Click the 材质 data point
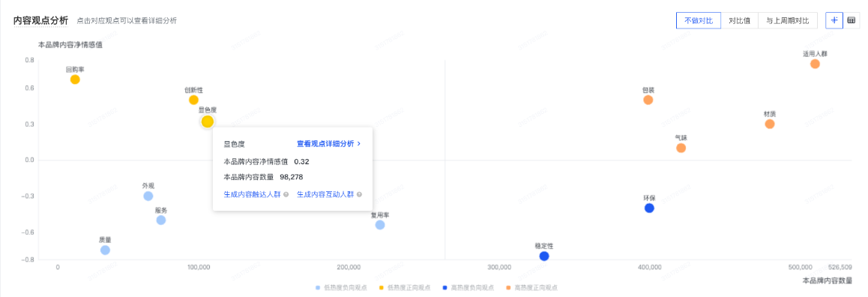Viewport: 868px width, 297px height. [x=770, y=124]
